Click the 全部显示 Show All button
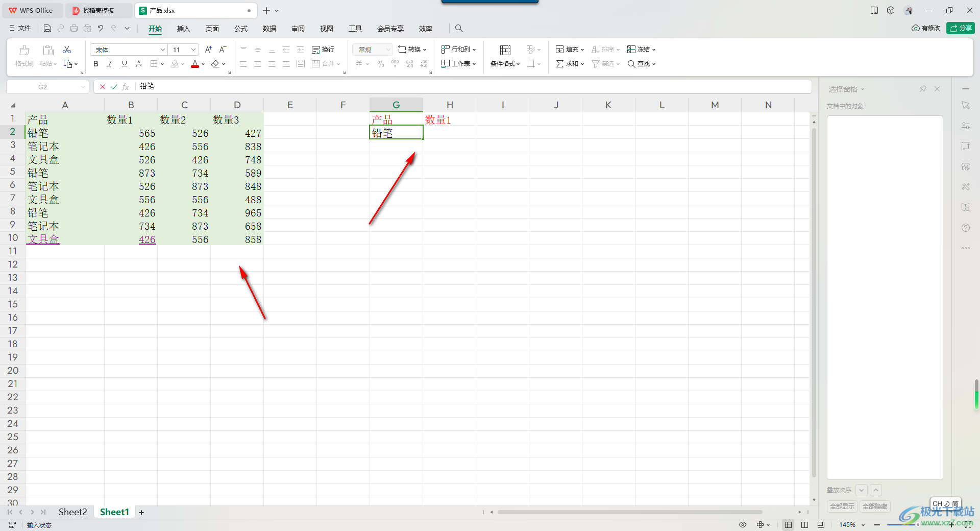Screen dimensions: 980x531 842,506
